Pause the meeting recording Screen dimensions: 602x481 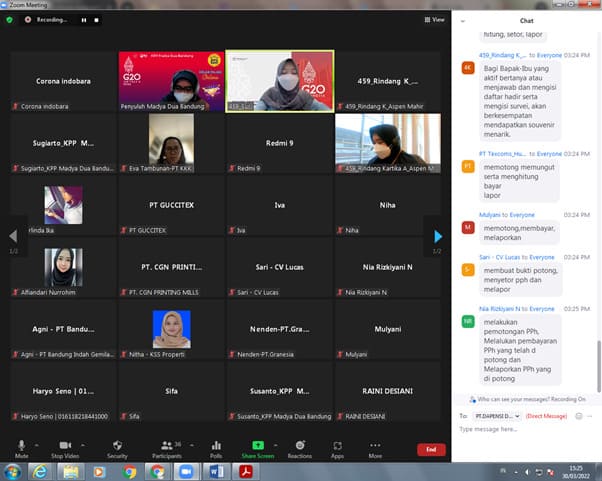point(83,19)
